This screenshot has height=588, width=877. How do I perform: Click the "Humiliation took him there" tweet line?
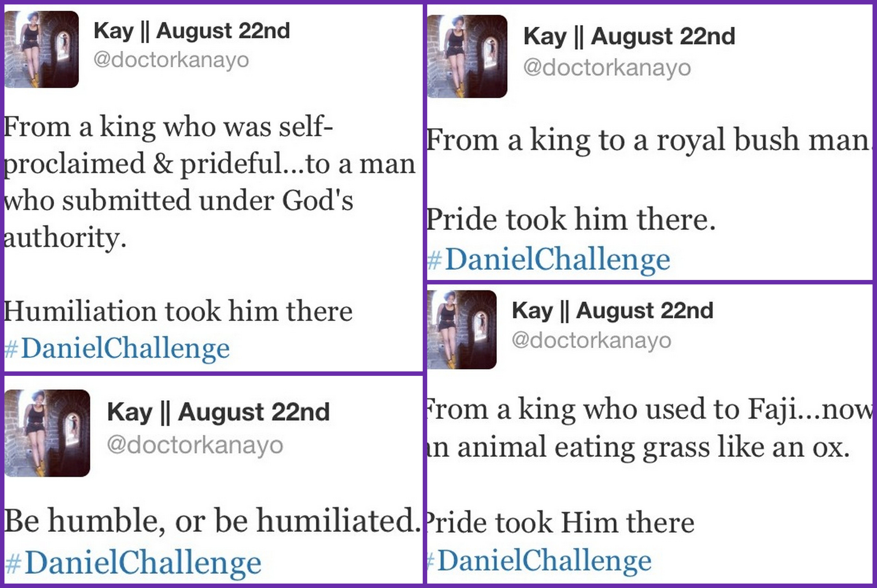tap(178, 311)
